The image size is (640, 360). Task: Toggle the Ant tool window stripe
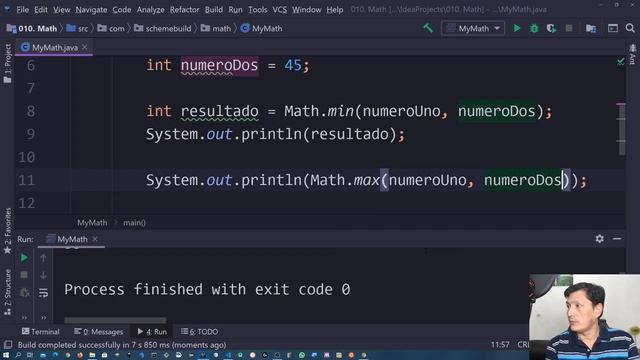[633, 55]
